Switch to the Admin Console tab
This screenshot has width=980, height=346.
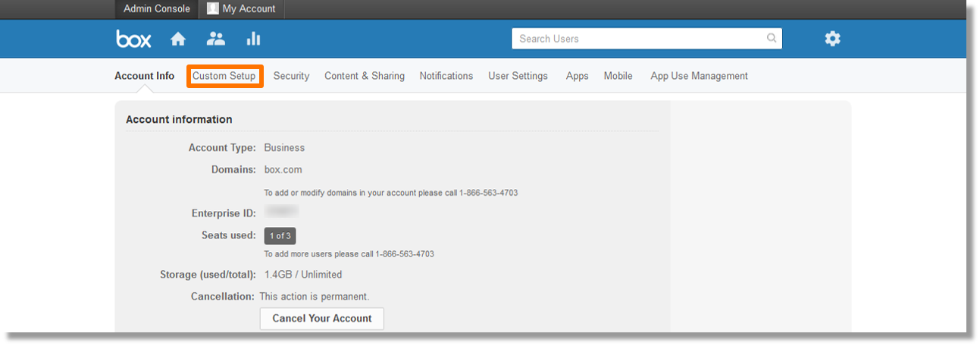click(x=157, y=9)
